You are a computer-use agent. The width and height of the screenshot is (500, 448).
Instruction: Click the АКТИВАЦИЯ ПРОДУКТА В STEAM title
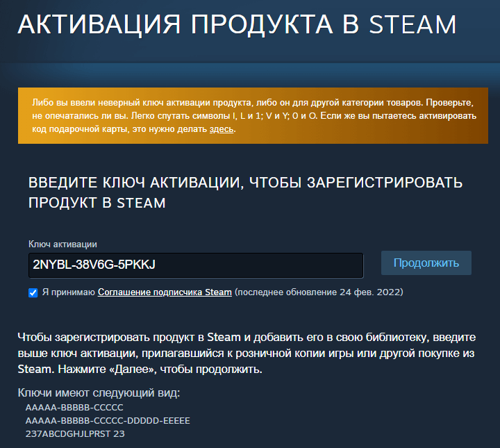click(237, 24)
